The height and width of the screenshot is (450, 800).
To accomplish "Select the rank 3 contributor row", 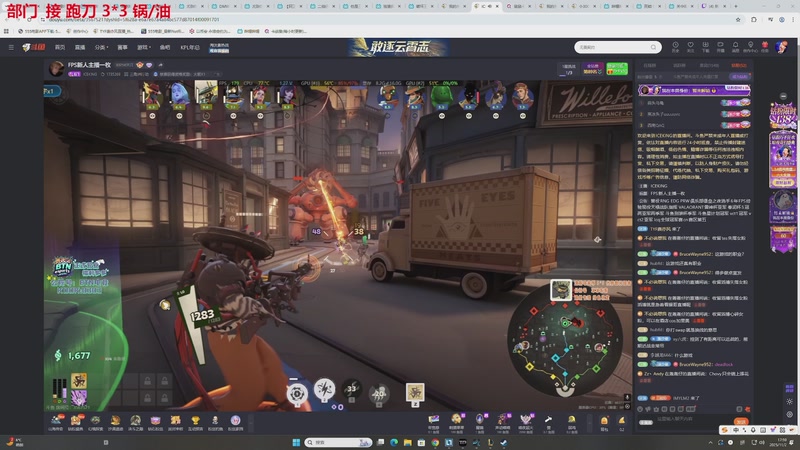I will [x=693, y=125].
